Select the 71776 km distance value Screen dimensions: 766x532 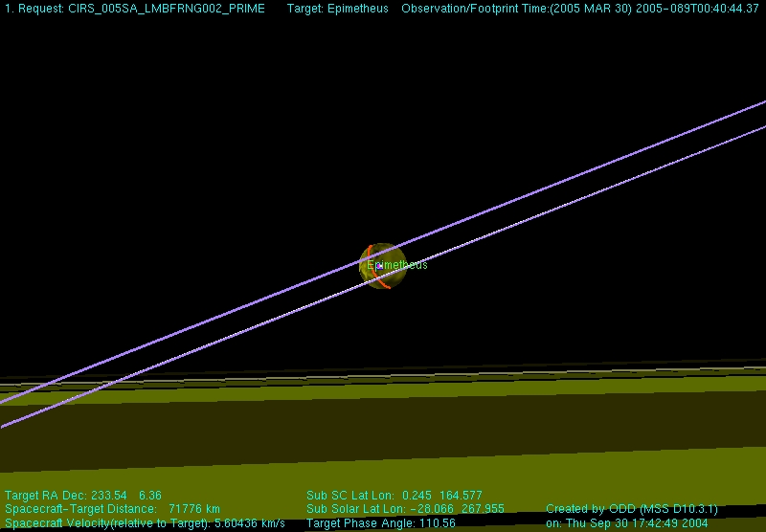[x=194, y=509]
